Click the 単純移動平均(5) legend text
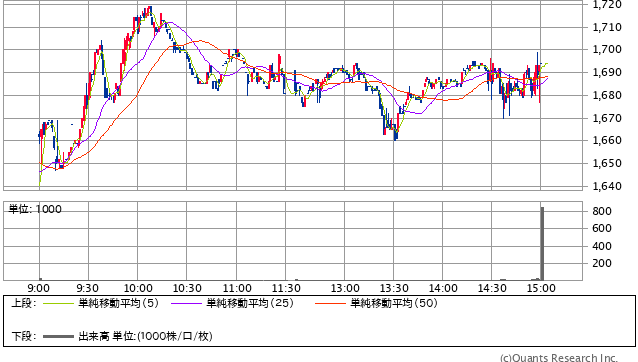638x362 pixels. [118, 303]
